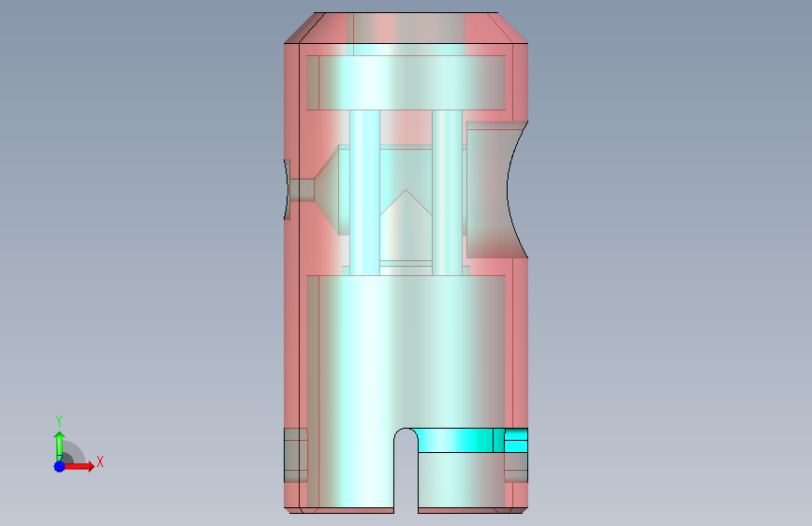The height and width of the screenshot is (526, 812).
Task: Select the chamfered top cap of the model
Action: (406, 27)
